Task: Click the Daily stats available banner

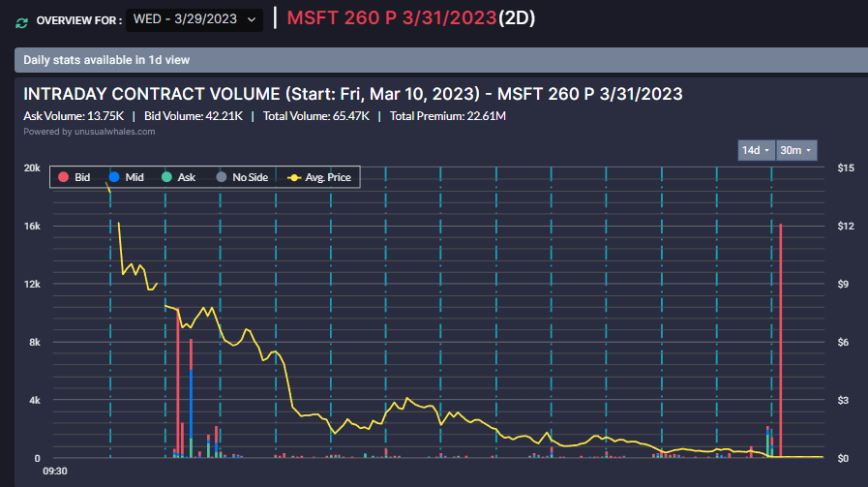Action: tap(441, 60)
